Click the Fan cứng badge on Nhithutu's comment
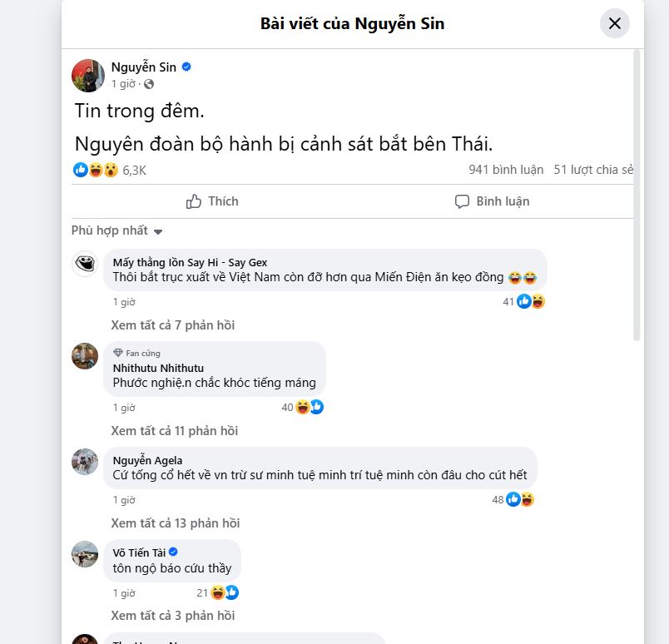This screenshot has width=669, height=644. coord(139,353)
